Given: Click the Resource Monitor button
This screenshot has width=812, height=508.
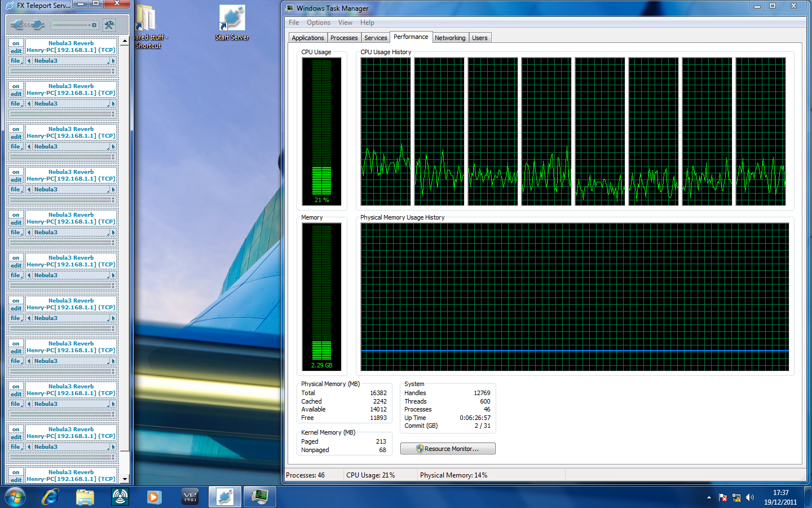Looking at the screenshot, I should [448, 449].
